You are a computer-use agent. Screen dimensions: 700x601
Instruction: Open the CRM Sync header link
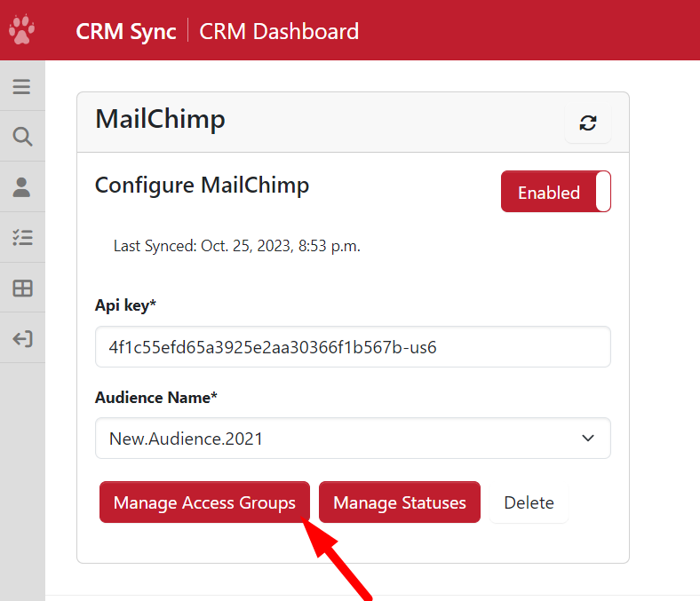click(x=126, y=32)
